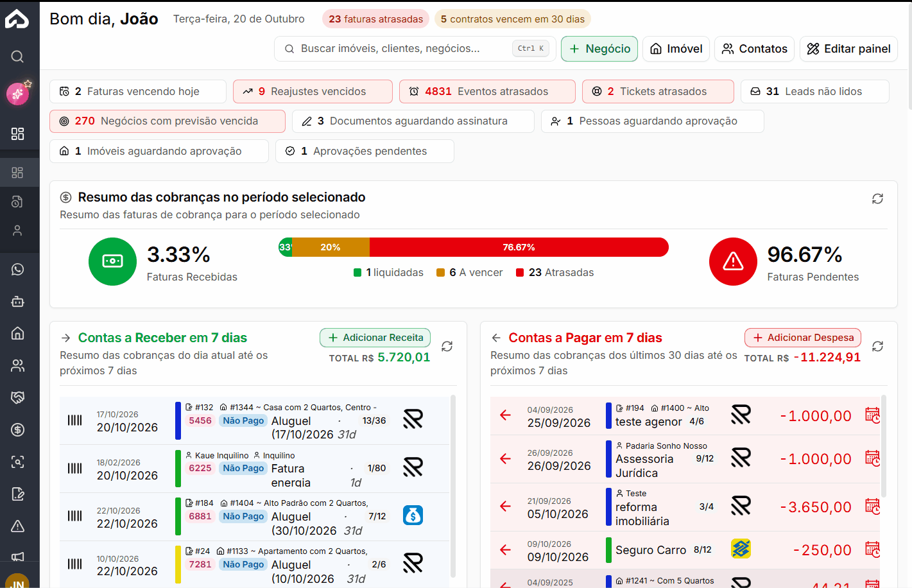Viewport: 912px width, 588px height.
Task: Click the + Negócio button
Action: pos(599,49)
